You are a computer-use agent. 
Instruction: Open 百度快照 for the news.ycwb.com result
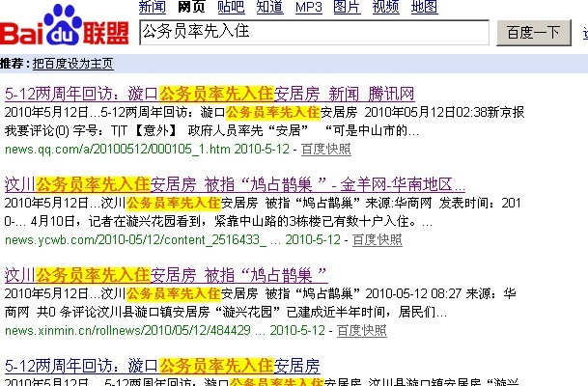coord(378,239)
